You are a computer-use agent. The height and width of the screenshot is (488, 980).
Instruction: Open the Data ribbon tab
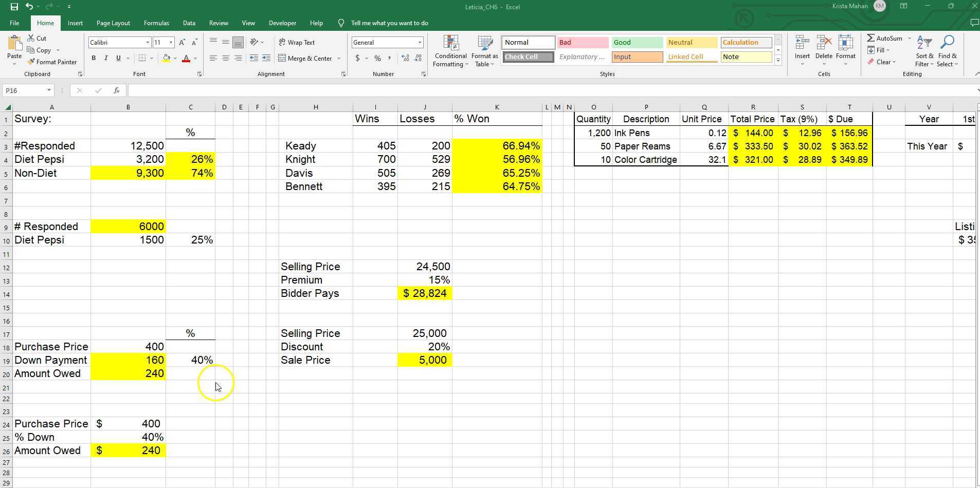coord(189,23)
